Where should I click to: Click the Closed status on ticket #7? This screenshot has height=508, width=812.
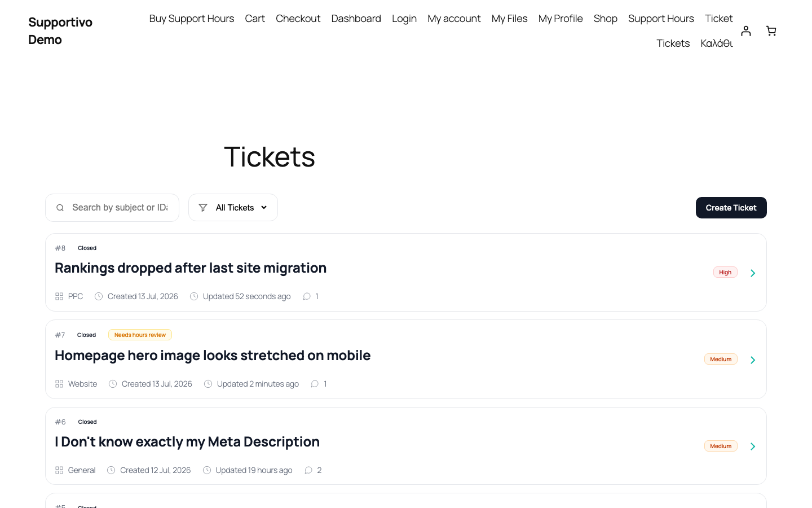(x=87, y=335)
